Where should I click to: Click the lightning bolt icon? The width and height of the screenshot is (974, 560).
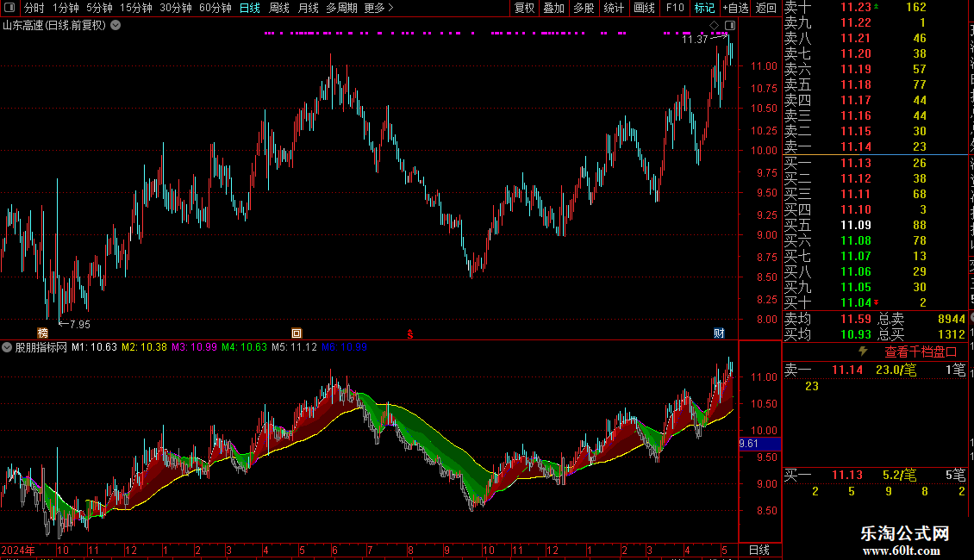pyautogui.click(x=863, y=352)
